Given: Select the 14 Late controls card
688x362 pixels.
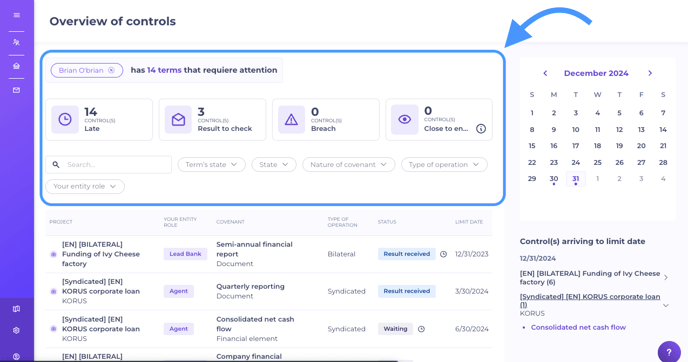Looking at the screenshot, I should click(99, 119).
